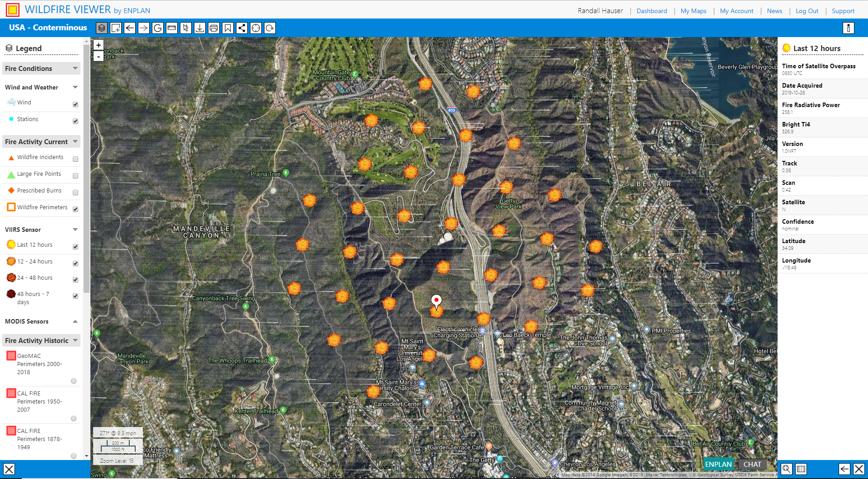Open My Account in top navigation

click(736, 11)
